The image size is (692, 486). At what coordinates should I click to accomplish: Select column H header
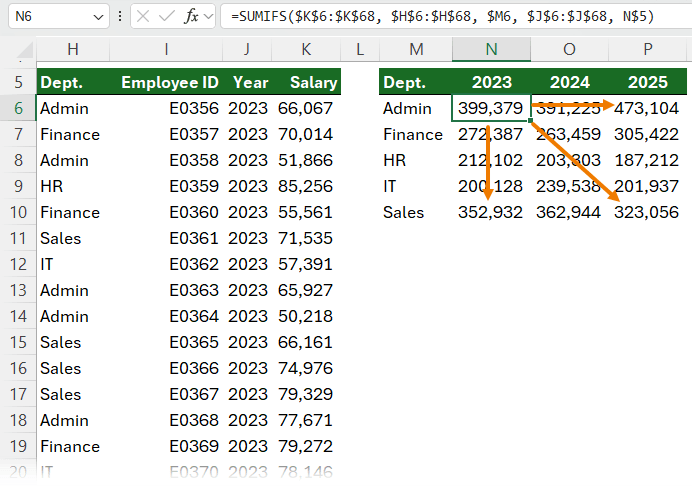[x=73, y=49]
